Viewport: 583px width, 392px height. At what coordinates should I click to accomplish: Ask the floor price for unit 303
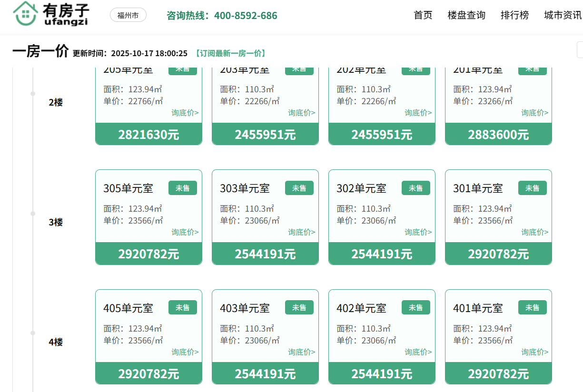[x=301, y=232]
